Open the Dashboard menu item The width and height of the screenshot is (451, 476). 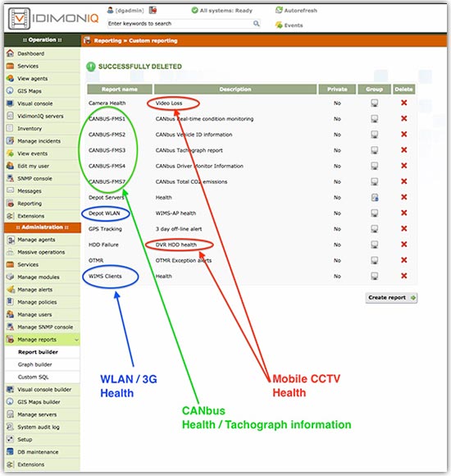point(30,53)
